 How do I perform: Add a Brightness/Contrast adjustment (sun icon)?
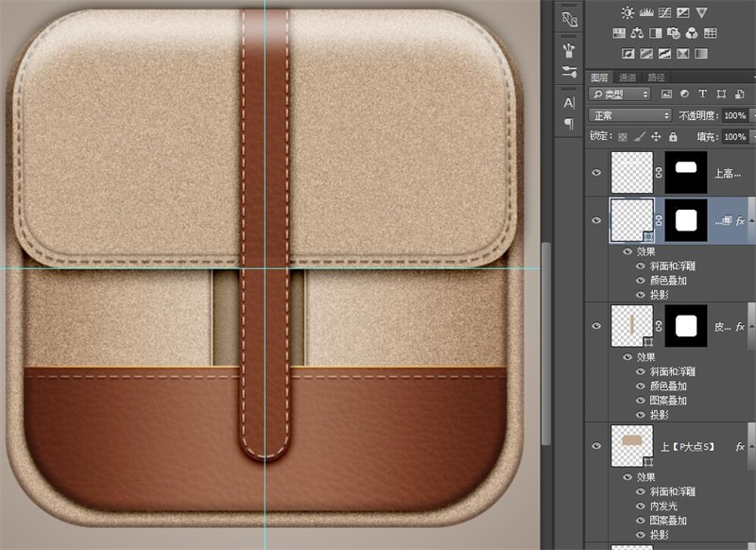click(x=627, y=13)
